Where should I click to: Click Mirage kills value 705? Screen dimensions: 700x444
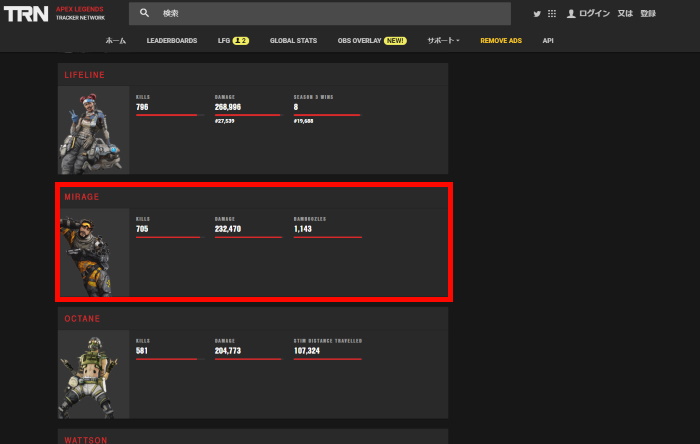[x=142, y=229]
